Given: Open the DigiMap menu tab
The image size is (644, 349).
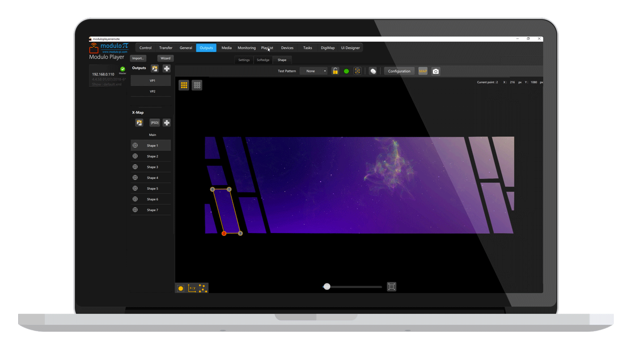Looking at the screenshot, I should tap(327, 48).
